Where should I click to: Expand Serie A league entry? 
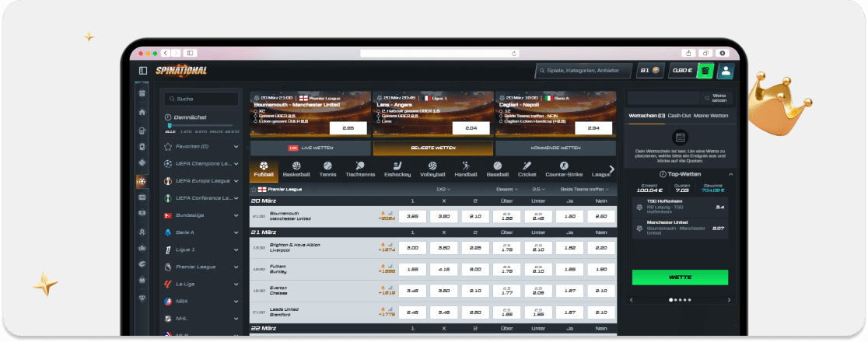(236, 232)
